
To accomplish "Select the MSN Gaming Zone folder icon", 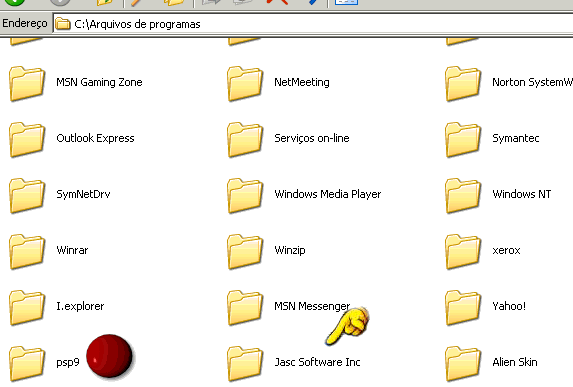I will [x=27, y=83].
